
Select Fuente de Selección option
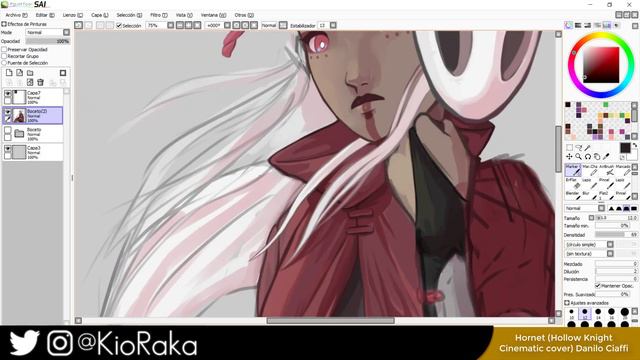coord(4,63)
